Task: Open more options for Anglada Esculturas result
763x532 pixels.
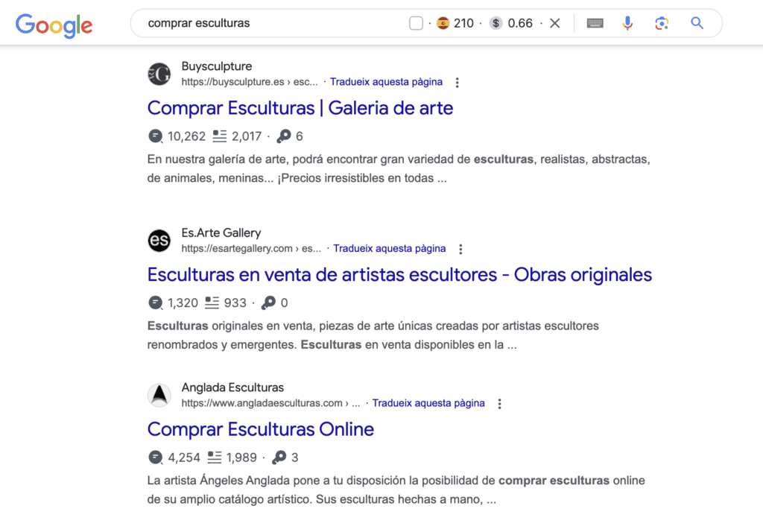Action: click(499, 404)
